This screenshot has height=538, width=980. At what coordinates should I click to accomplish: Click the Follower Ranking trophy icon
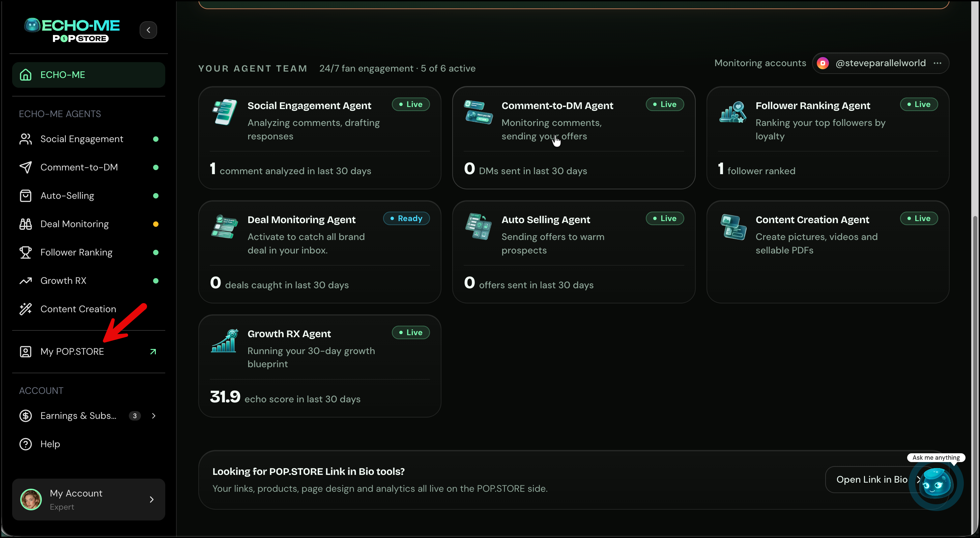(26, 252)
